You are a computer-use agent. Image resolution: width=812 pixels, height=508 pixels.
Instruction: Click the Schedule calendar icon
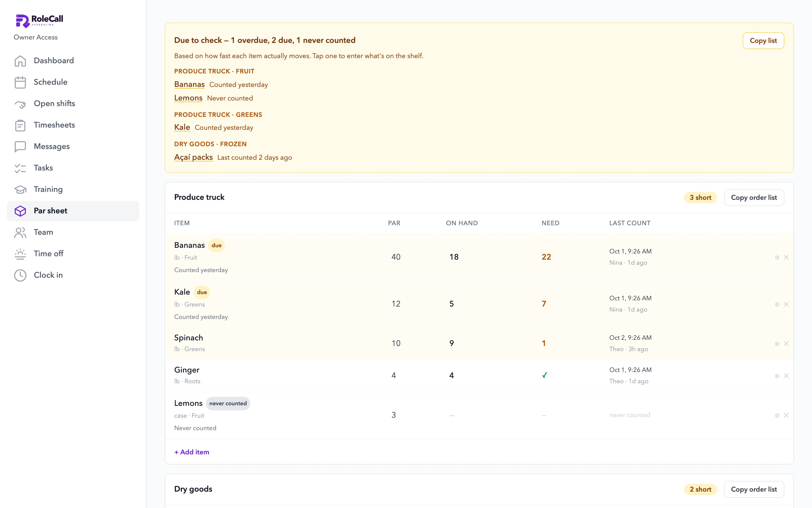[x=20, y=82]
